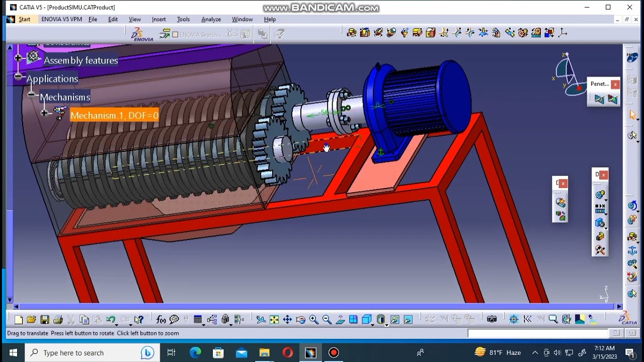Screen dimensions: 644x362
Task: Open the Insert menu
Action: pyautogui.click(x=158, y=20)
